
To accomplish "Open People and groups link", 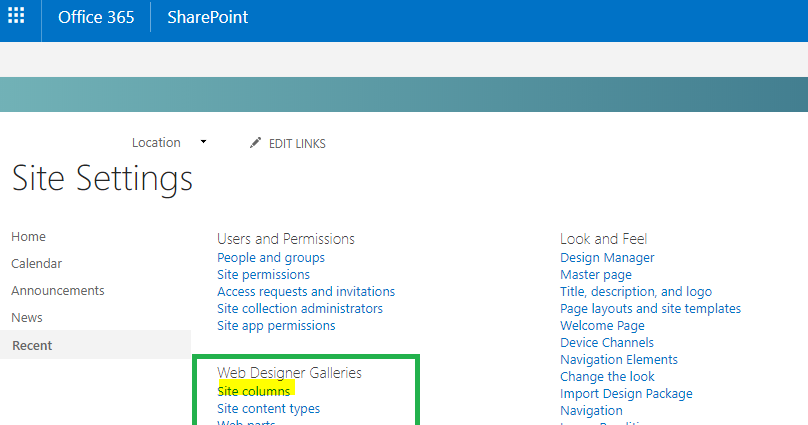I will tap(271, 258).
